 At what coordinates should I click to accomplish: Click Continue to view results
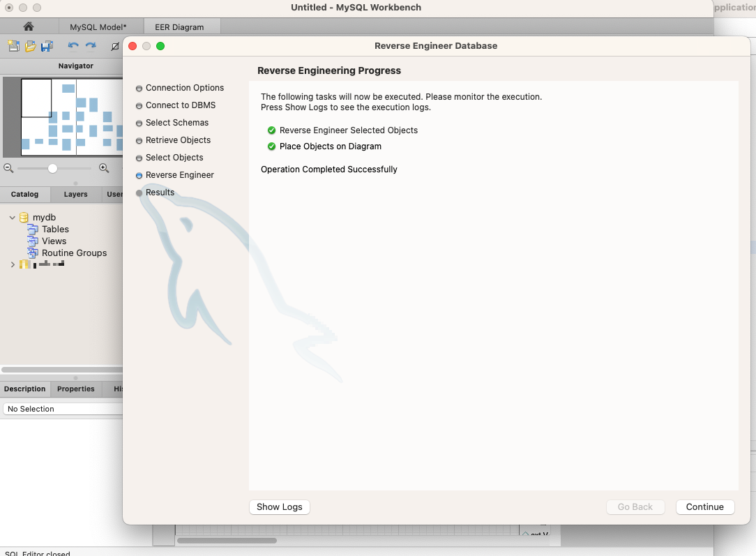tap(705, 506)
